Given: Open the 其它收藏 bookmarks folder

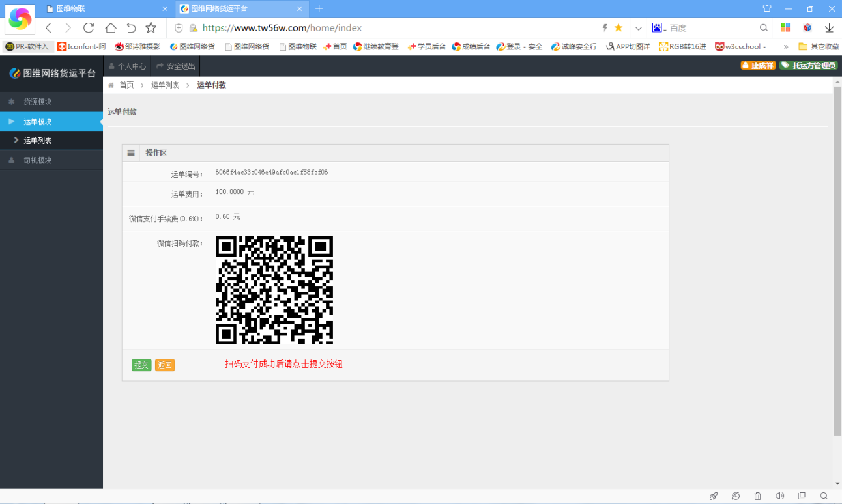Looking at the screenshot, I should point(819,47).
